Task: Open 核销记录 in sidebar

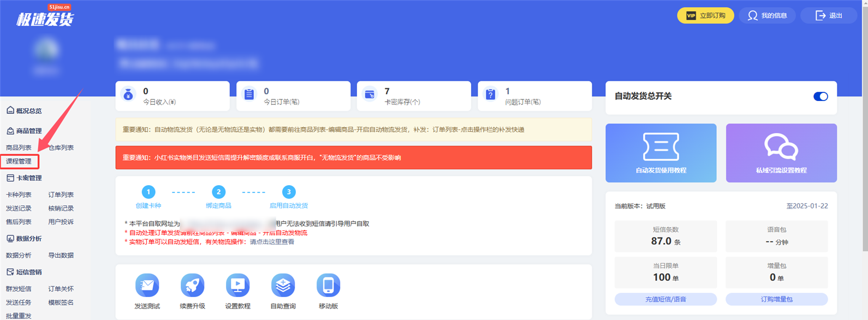Action: [x=61, y=208]
